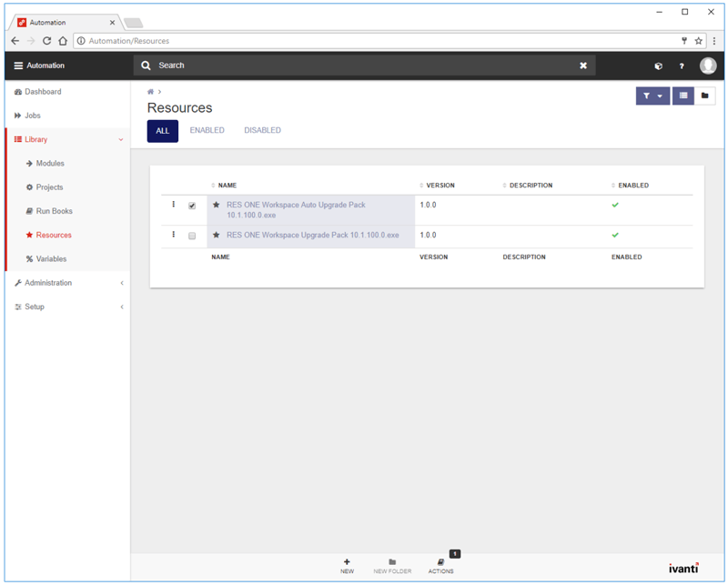Click version 1.0.0 of Auto Upgrade Pack

[428, 205]
